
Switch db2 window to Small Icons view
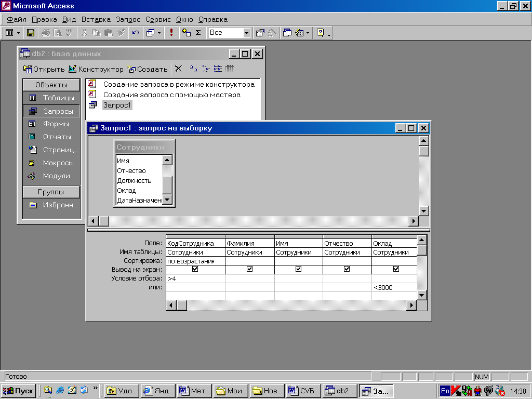tap(206, 69)
